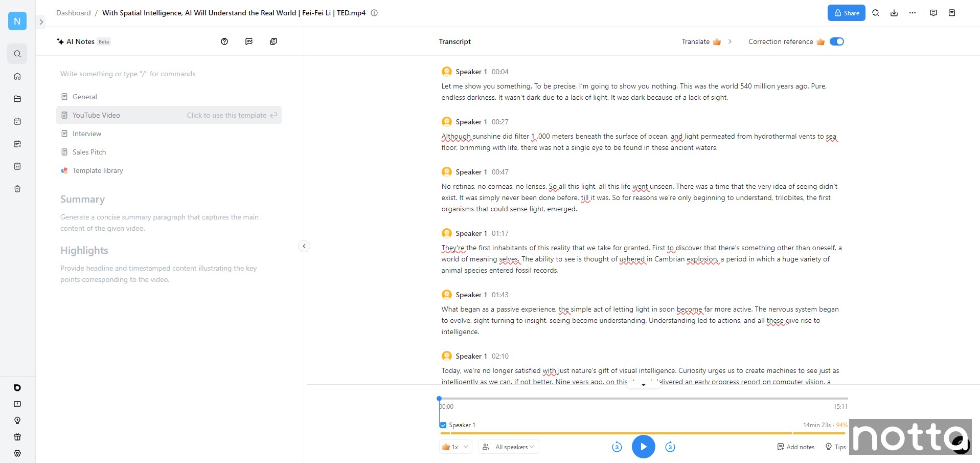
Task: Click the 02:10 timestamp
Action: pyautogui.click(x=500, y=356)
